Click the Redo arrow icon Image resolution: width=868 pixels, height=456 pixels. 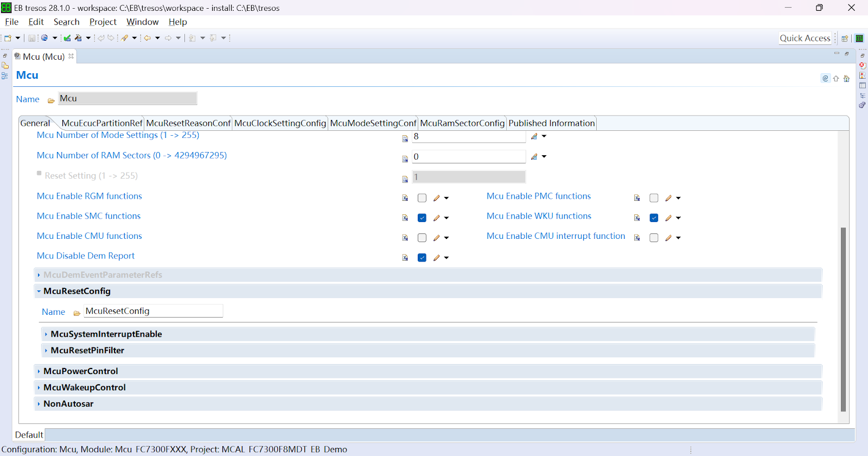111,38
